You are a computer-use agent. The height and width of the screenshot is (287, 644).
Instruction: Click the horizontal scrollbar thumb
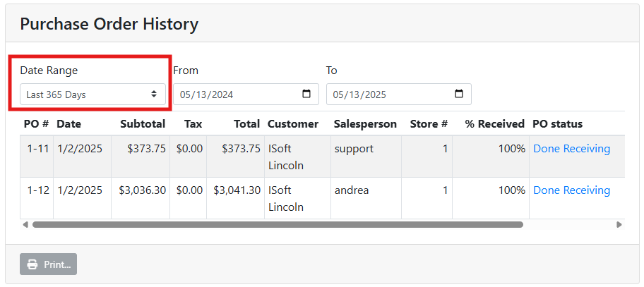[x=277, y=225]
